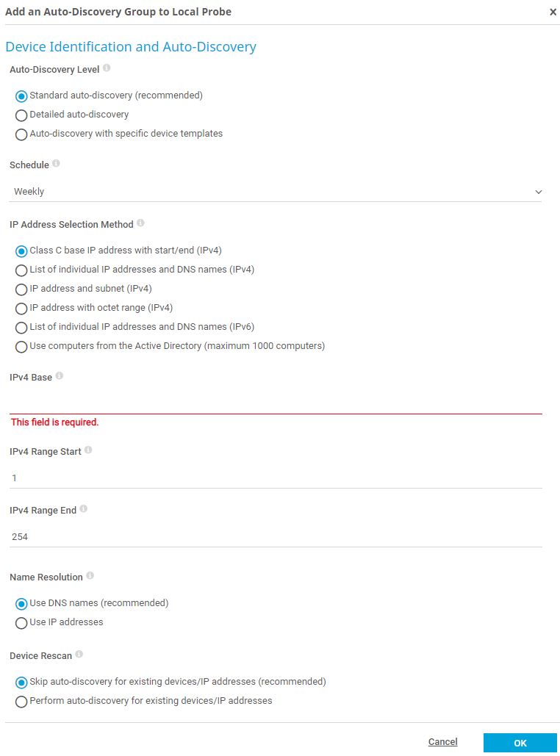Click the IPv4 Base info icon
This screenshot has height=756, width=560.
tap(61, 375)
